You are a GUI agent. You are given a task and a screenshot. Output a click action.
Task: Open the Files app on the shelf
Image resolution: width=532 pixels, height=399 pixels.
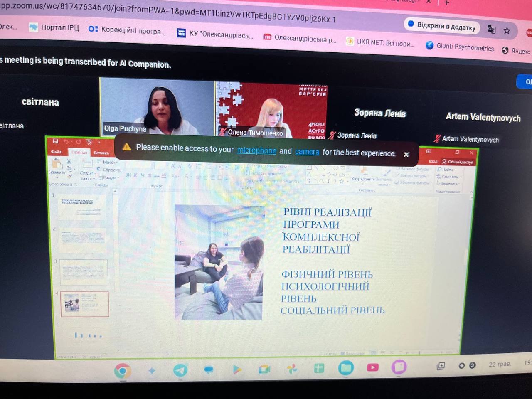coord(346,367)
